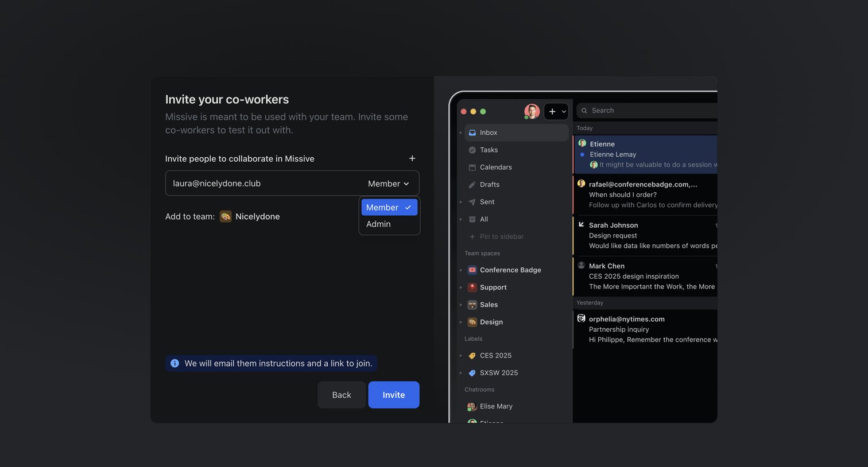868x467 pixels.
Task: Click the Conference Badge icon
Action: (472, 270)
